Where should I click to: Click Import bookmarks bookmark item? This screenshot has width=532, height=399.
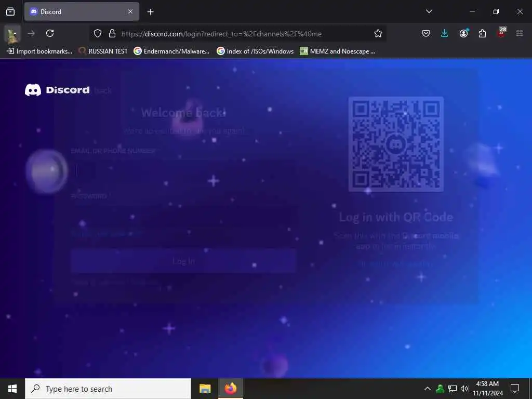39,51
